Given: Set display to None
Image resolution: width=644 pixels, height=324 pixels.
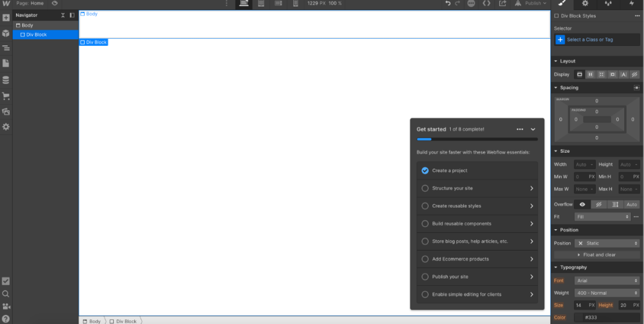Looking at the screenshot, I should 634,75.
